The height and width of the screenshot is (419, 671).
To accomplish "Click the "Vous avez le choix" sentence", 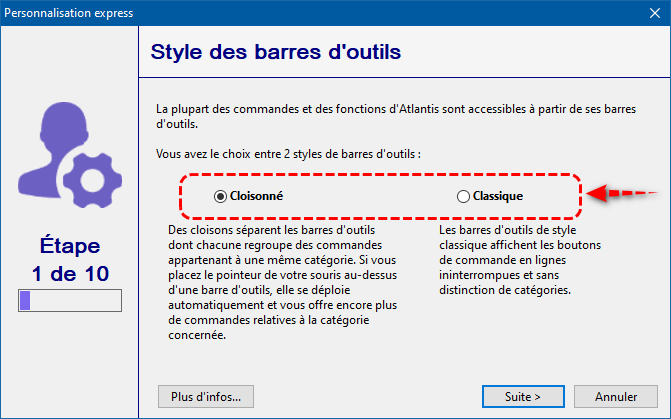I will (x=288, y=155).
